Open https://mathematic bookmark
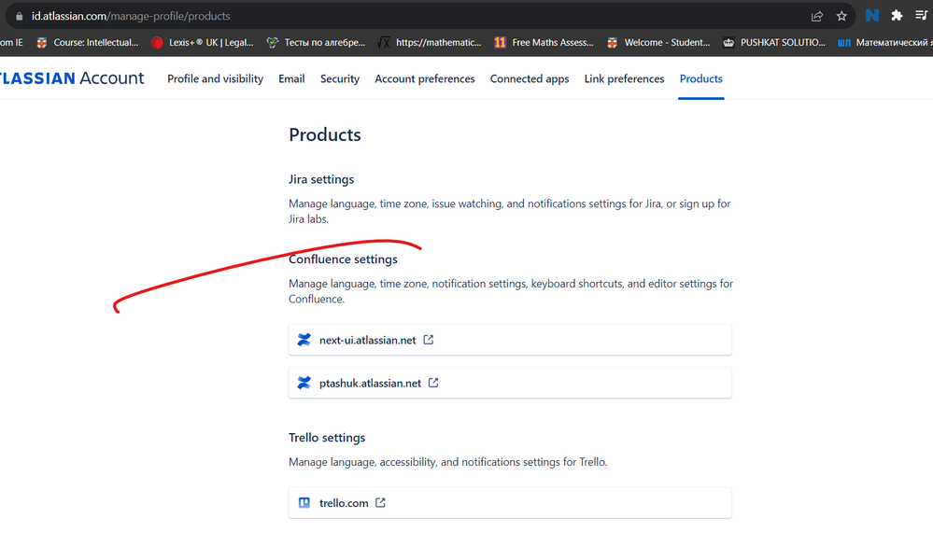The image size is (933, 560). [x=431, y=42]
